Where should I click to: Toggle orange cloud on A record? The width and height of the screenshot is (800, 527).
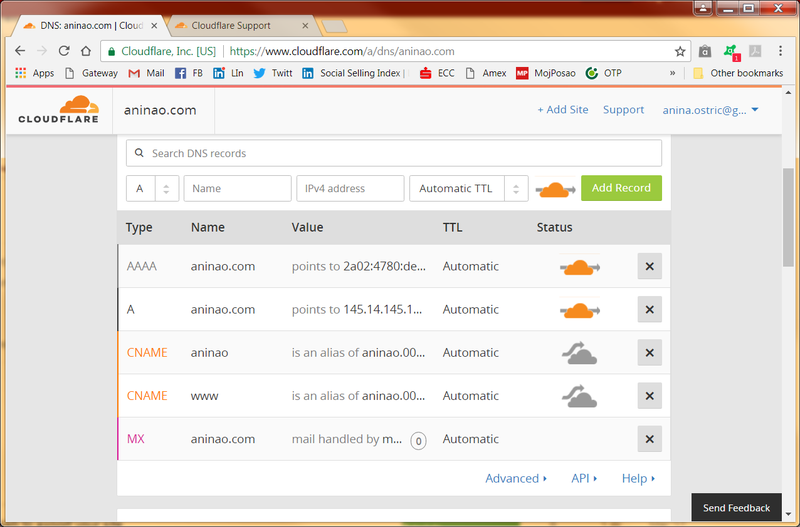[579, 310]
